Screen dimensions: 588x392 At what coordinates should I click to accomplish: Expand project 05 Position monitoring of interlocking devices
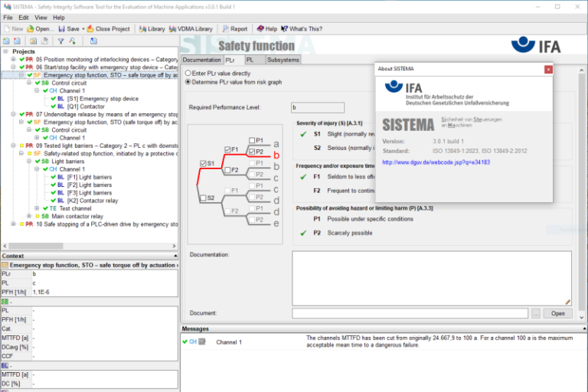click(x=14, y=59)
